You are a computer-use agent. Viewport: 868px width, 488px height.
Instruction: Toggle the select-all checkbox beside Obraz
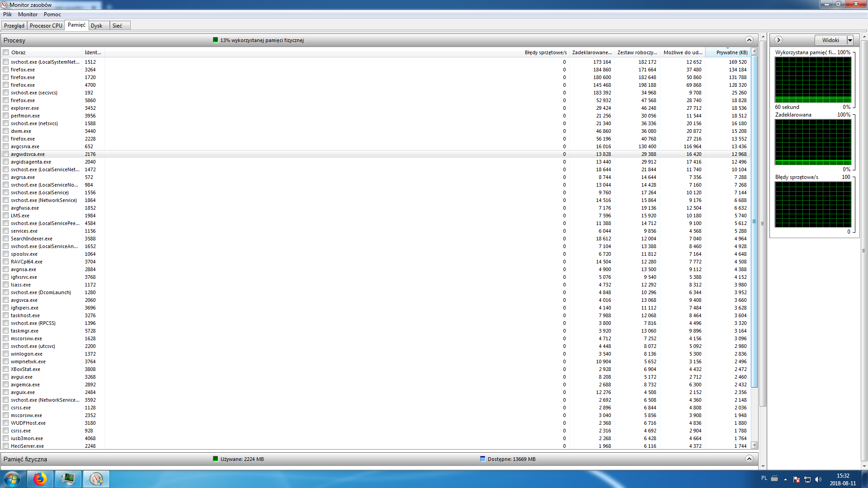[x=6, y=52]
